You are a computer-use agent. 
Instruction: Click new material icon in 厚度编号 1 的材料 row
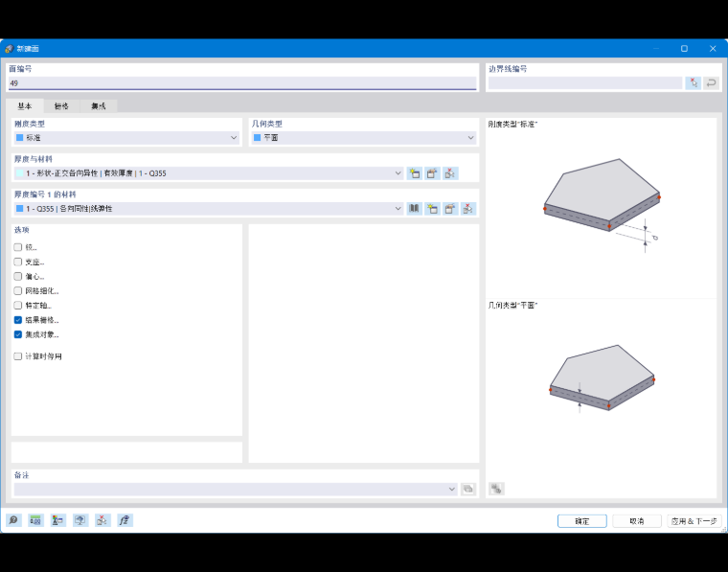coord(432,209)
